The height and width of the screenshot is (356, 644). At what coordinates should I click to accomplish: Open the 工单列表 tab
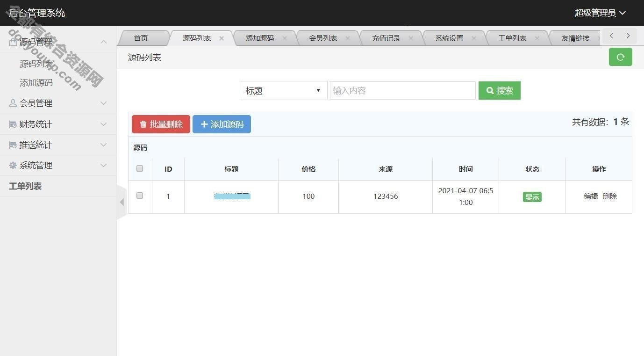pyautogui.click(x=512, y=38)
